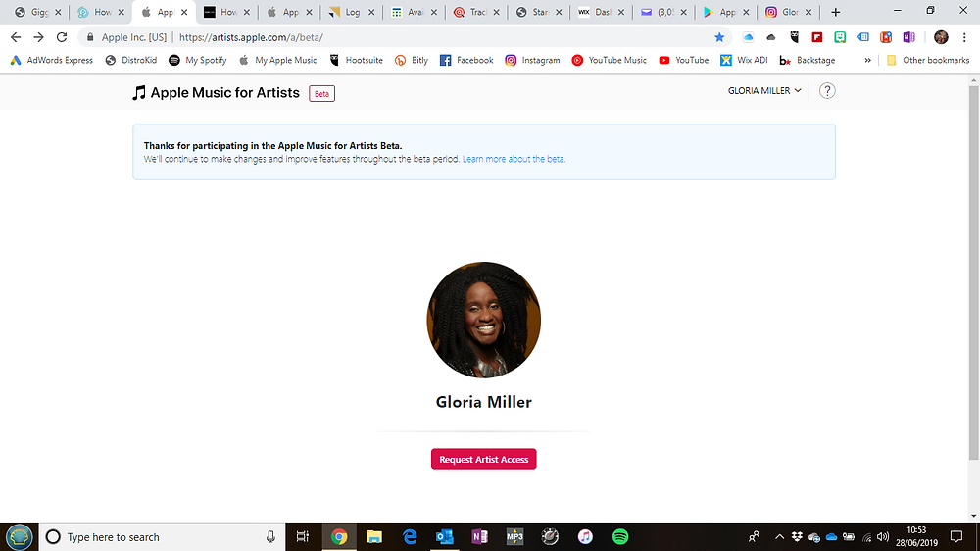The height and width of the screenshot is (551, 980).
Task: Click the blue cloud extension icon
Action: (748, 37)
